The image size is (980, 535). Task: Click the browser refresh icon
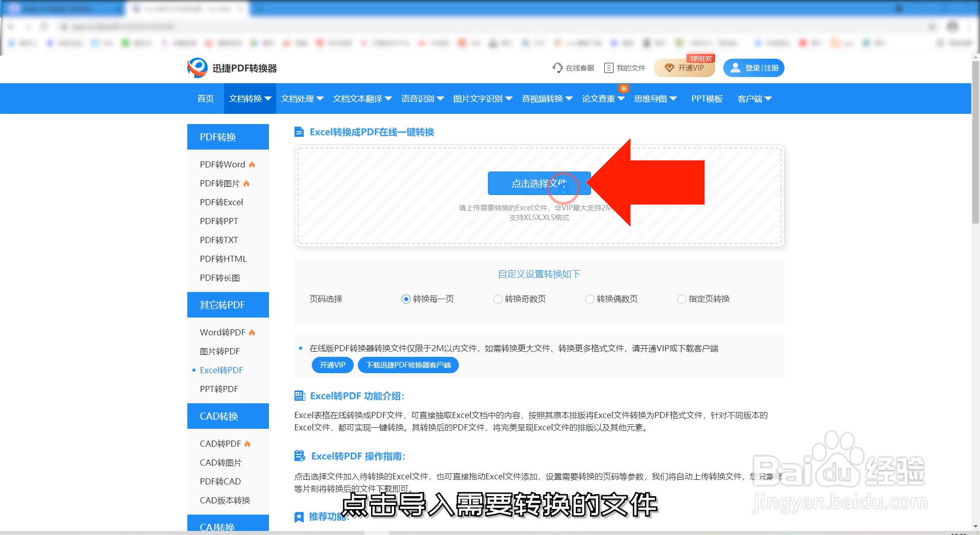[x=45, y=26]
